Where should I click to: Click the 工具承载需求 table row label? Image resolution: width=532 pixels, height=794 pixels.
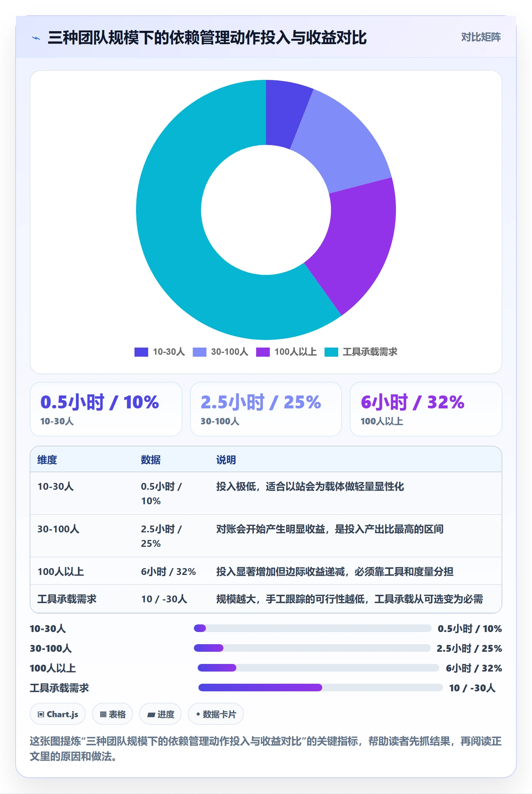tap(67, 599)
